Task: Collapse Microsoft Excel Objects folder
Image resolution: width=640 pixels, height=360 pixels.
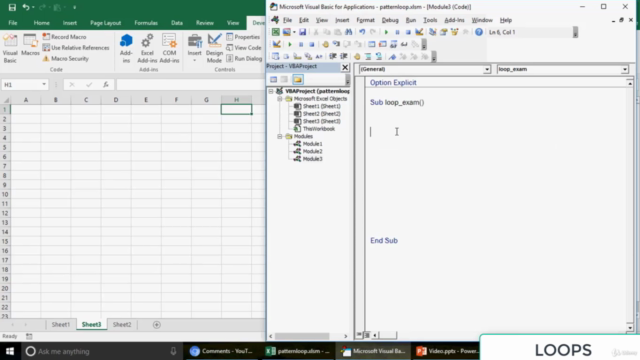Action: tap(280, 99)
